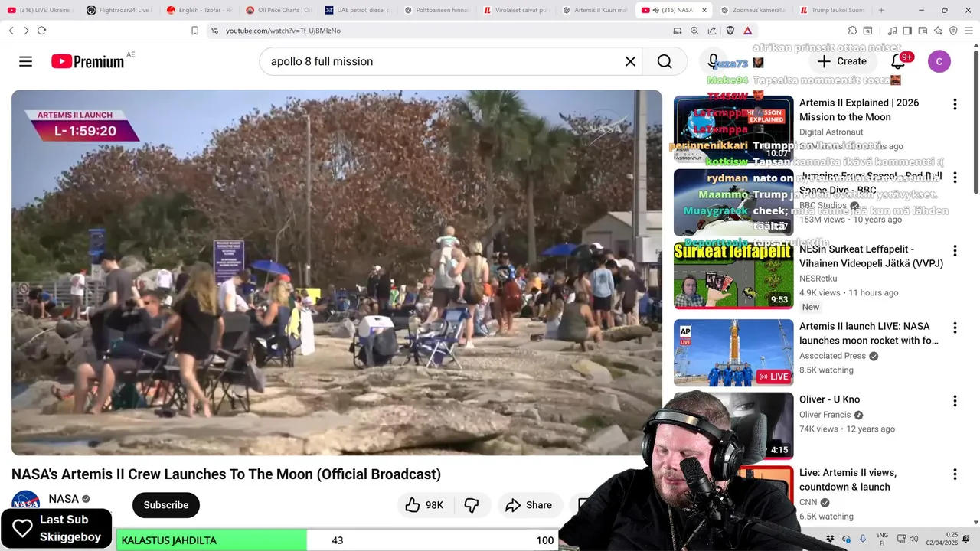The image size is (980, 551).
Task: Open Brave main menu button
Action: point(969,31)
